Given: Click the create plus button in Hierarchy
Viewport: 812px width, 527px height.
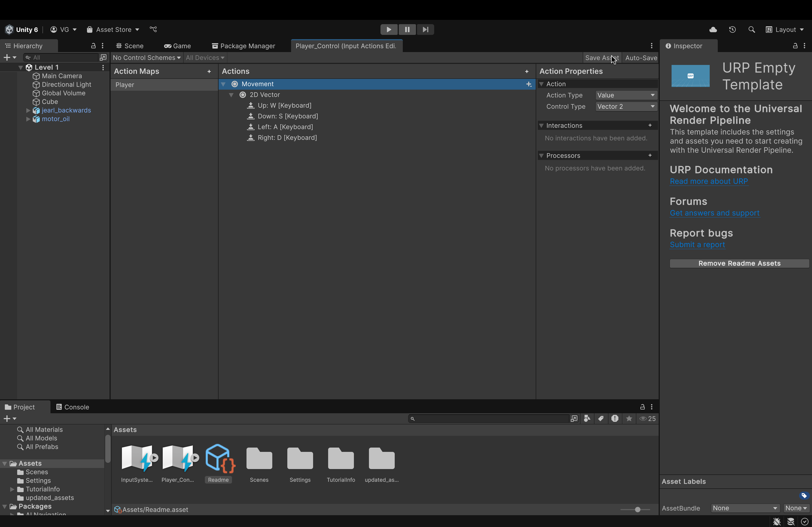Looking at the screenshot, I should point(10,58).
